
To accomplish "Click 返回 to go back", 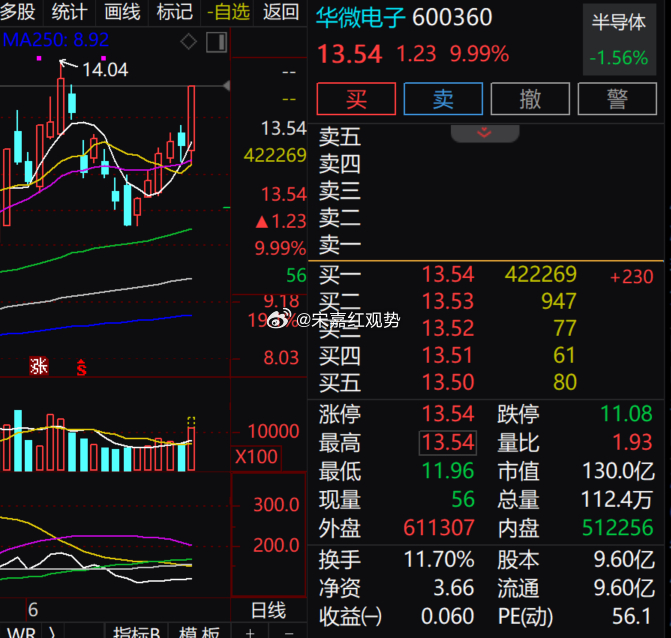I will 281,12.
